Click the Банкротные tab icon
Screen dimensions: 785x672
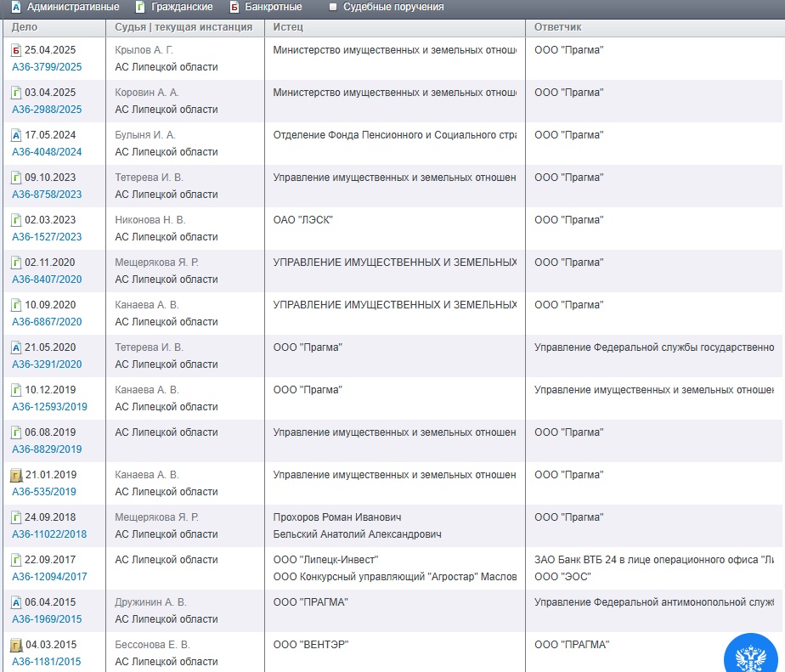coord(234,7)
